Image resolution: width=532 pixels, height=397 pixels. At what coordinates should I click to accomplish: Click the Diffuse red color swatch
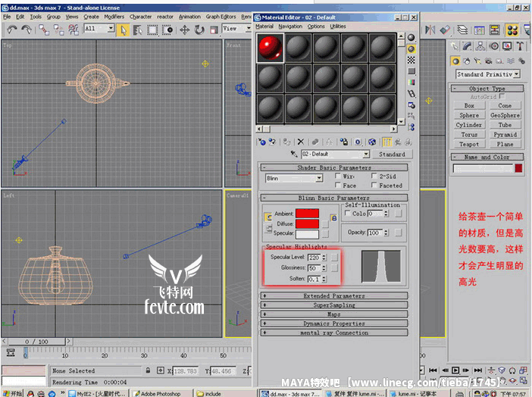pos(307,224)
